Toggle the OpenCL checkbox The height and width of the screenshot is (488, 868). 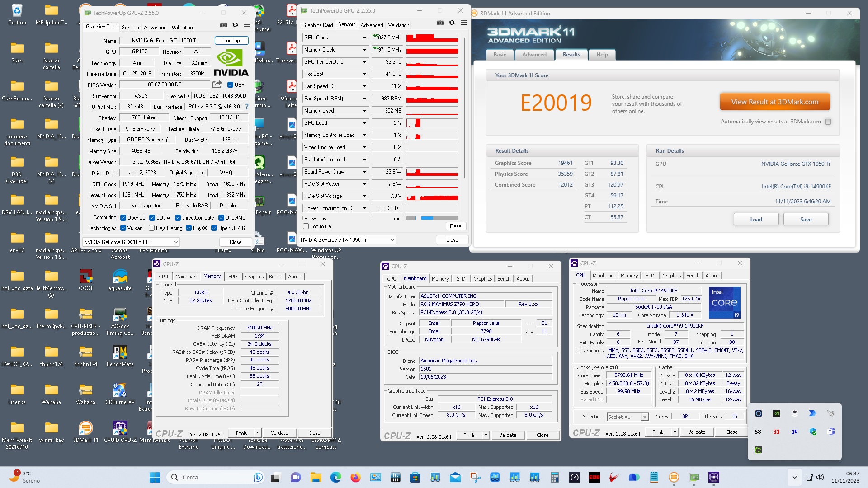123,217
